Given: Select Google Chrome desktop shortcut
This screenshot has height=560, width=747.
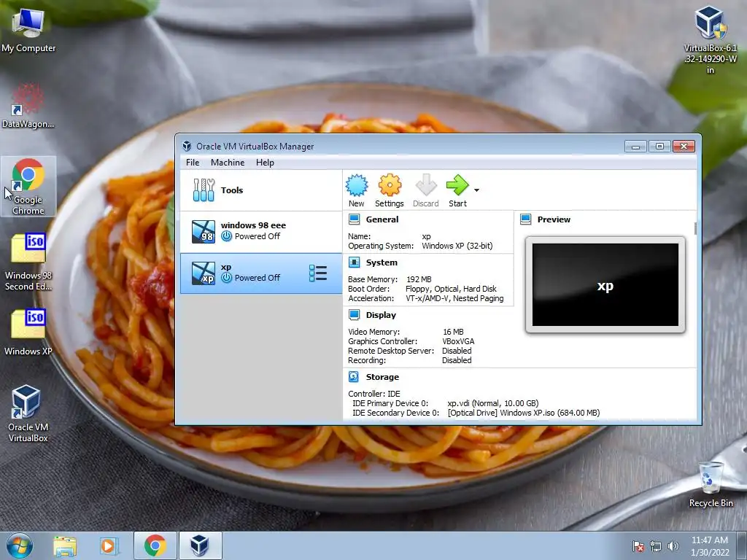Looking at the screenshot, I should coord(28,186).
